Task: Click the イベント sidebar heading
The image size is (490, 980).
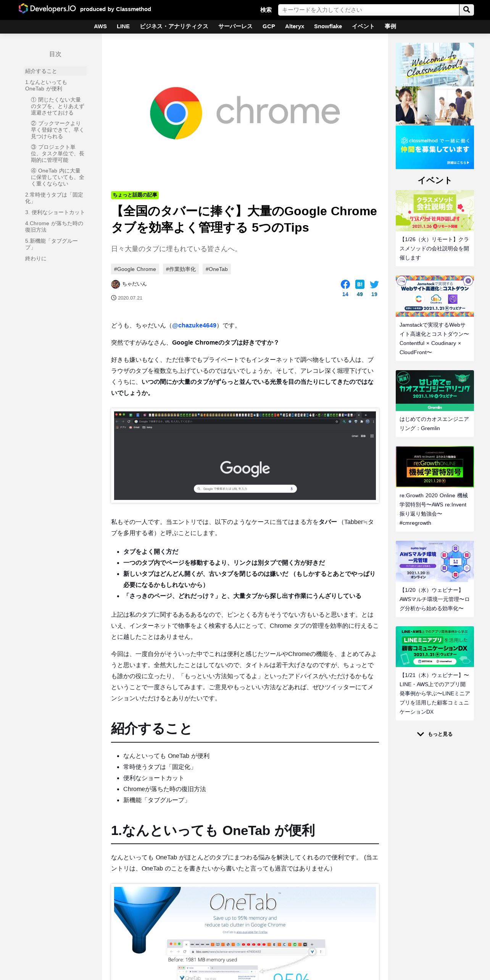Action: [x=435, y=181]
